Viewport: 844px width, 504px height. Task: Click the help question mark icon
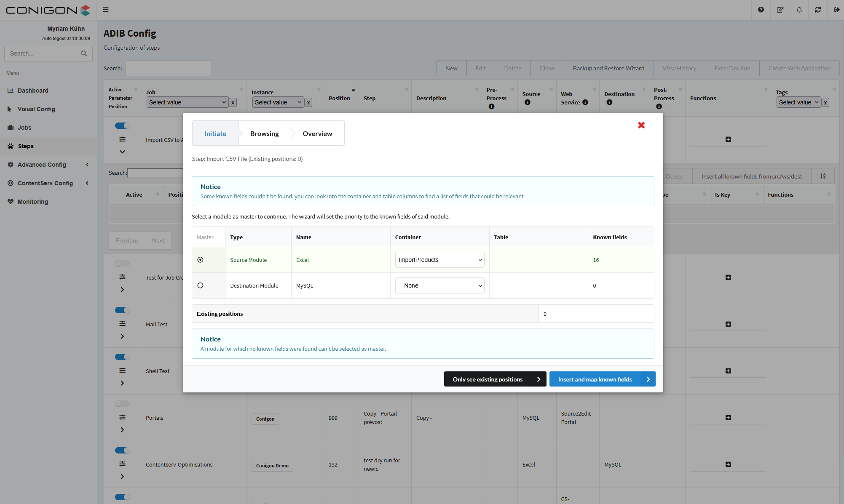point(761,10)
